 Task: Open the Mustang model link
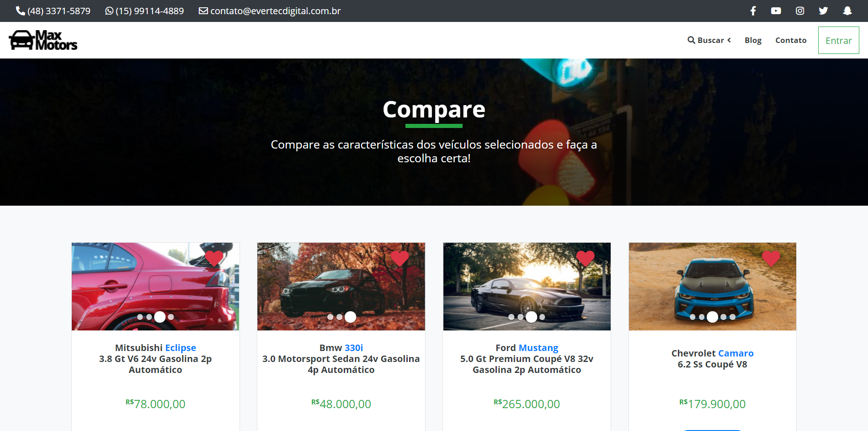538,348
